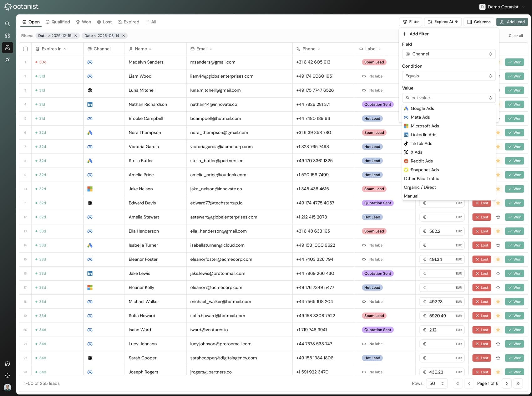532x396 pixels.
Task: Switch to the Qualified tab
Action: click(58, 22)
